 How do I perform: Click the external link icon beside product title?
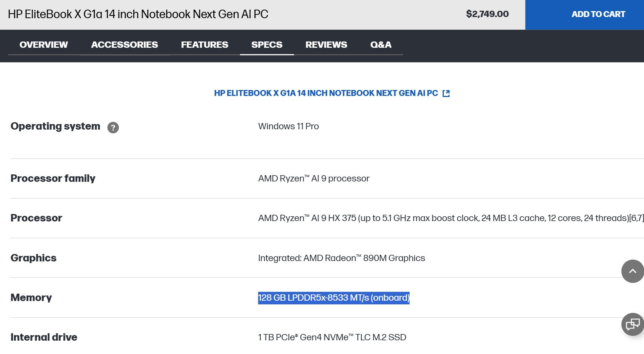click(446, 93)
